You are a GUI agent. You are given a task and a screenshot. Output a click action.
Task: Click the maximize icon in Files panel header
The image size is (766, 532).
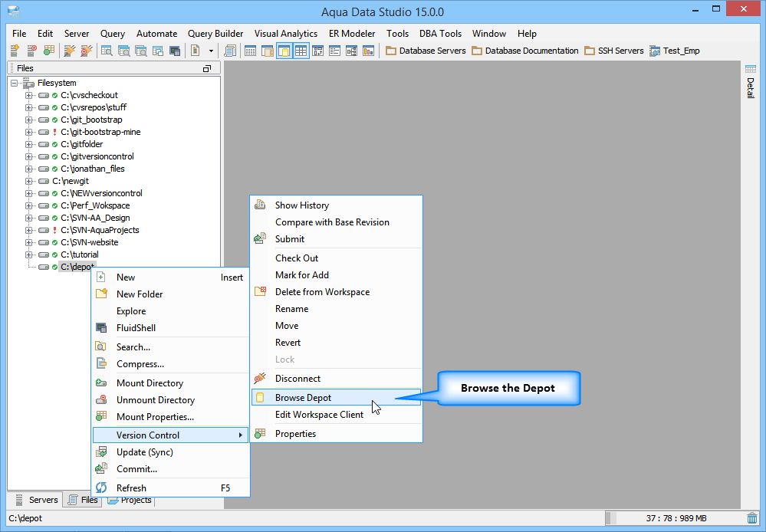pos(207,69)
